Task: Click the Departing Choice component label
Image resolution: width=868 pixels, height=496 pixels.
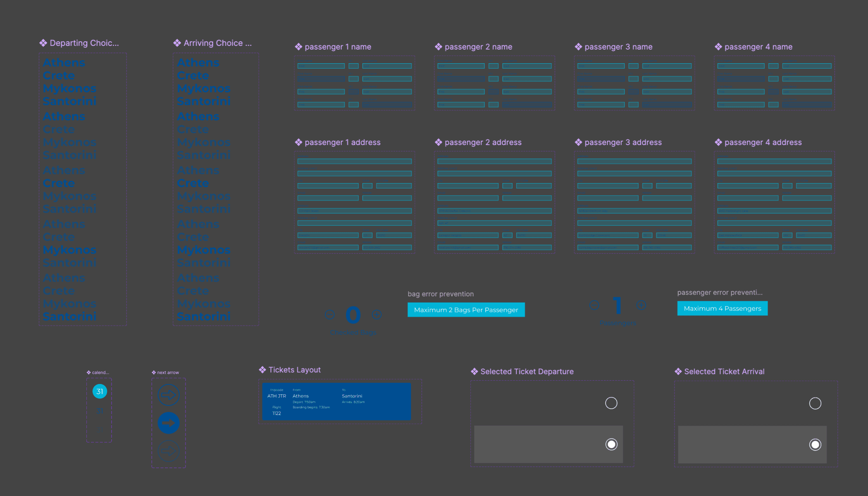Action: click(x=84, y=43)
